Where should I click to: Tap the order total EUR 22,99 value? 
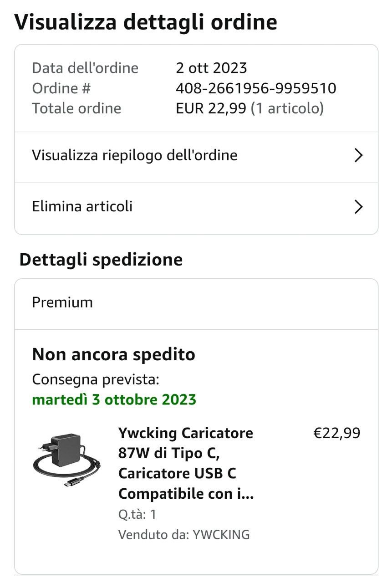211,108
